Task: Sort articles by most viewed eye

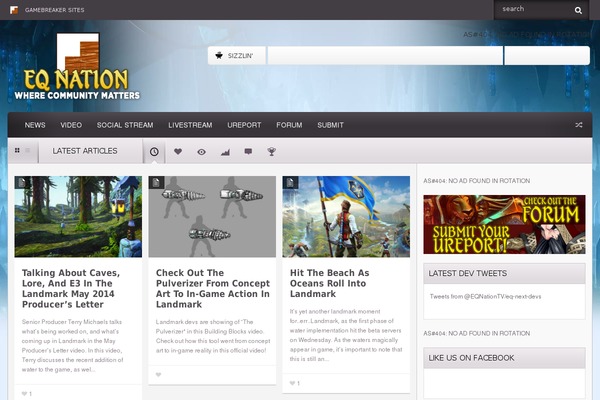Action: [201, 152]
